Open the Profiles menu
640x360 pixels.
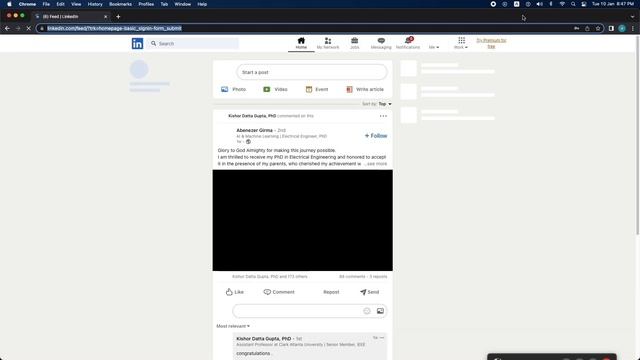146,4
